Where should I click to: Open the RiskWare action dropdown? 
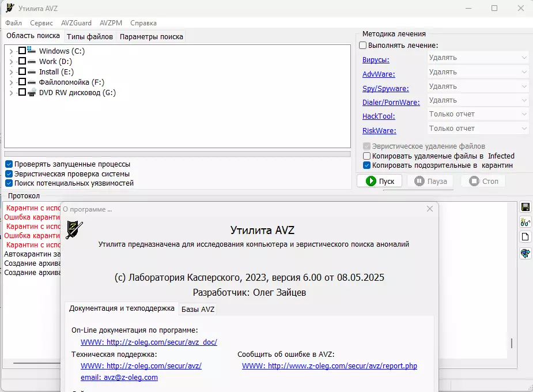tap(478, 129)
